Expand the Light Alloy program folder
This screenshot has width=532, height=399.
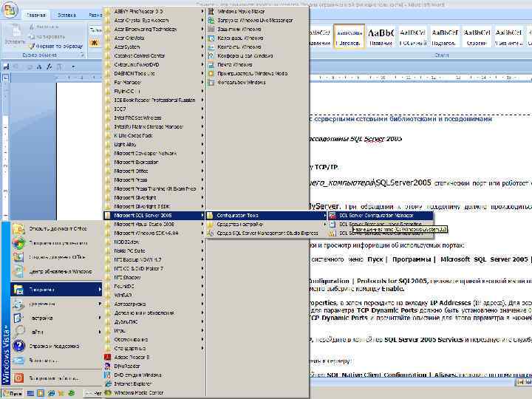point(154,144)
